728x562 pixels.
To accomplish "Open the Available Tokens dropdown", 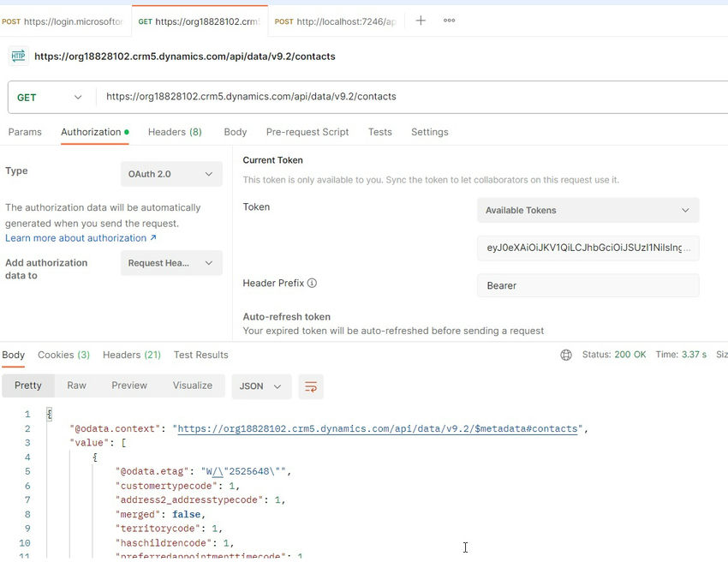I will coord(588,210).
